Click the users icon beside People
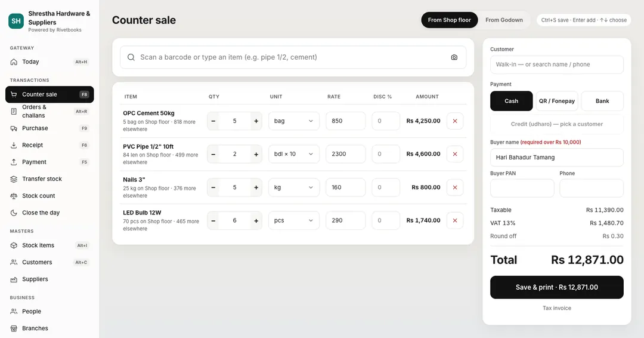Screen dimensions: 644x338 pyautogui.click(x=14, y=311)
